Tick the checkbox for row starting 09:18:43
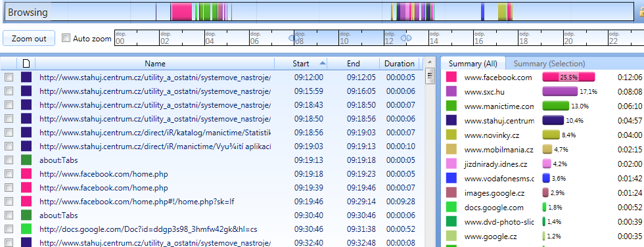Viewport: 644px width, 247px height. [x=9, y=105]
